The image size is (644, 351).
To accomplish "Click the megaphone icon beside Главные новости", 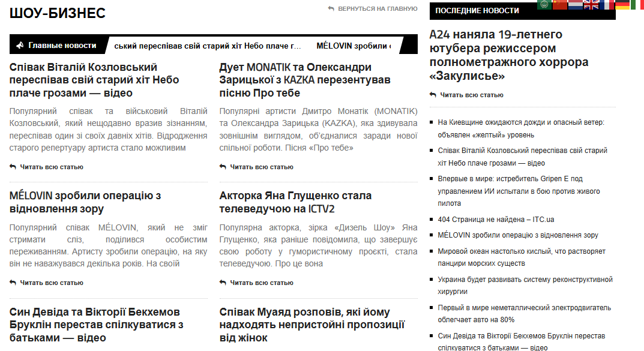I will pos(20,45).
